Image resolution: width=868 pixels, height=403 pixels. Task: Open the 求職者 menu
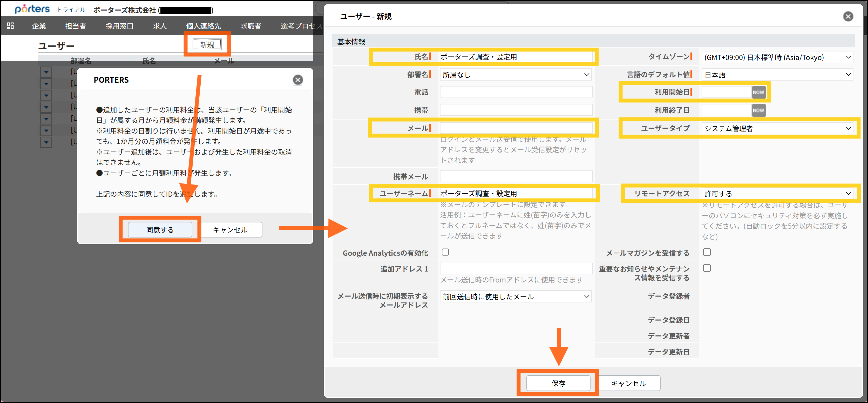pyautogui.click(x=251, y=26)
